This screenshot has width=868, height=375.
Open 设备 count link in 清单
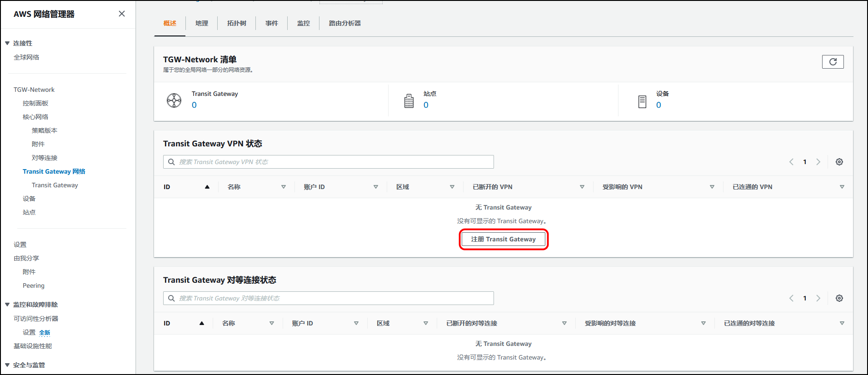[x=658, y=105]
